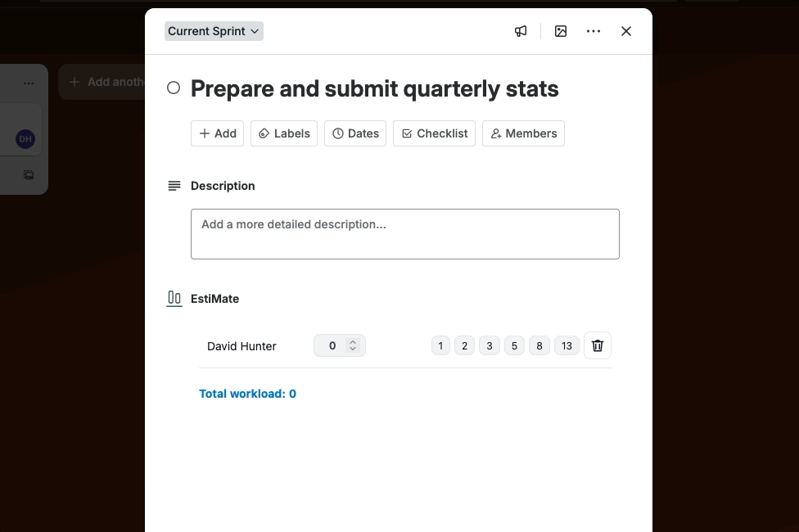Change the card cover via image icon

click(x=561, y=31)
